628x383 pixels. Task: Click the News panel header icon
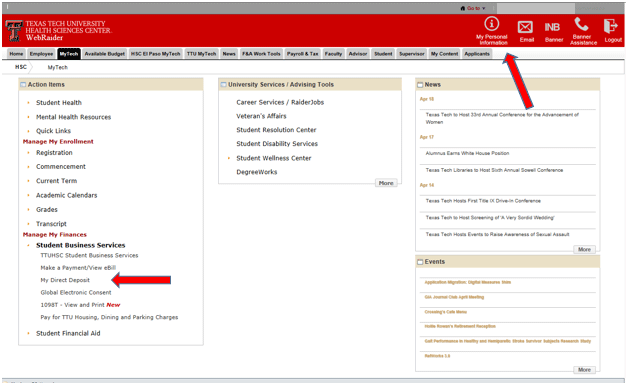point(420,85)
